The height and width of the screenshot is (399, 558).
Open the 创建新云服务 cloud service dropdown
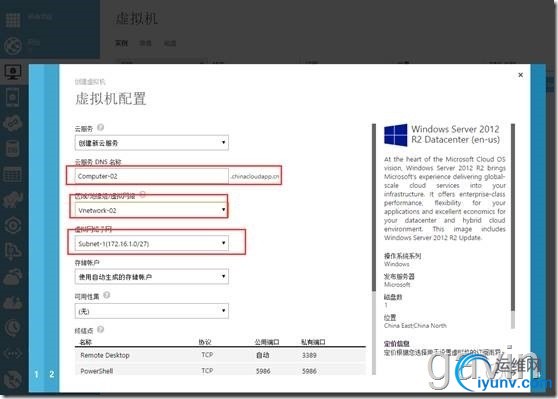click(x=152, y=143)
